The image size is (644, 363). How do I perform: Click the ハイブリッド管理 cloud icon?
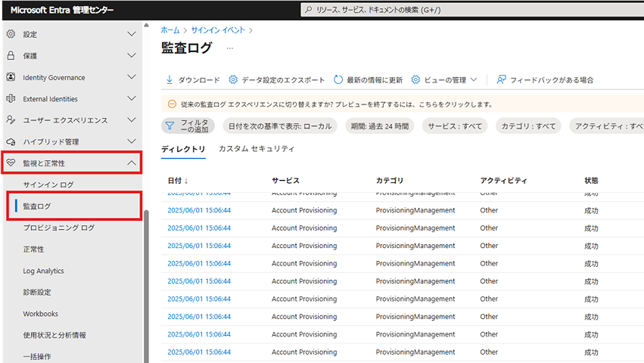coord(11,141)
